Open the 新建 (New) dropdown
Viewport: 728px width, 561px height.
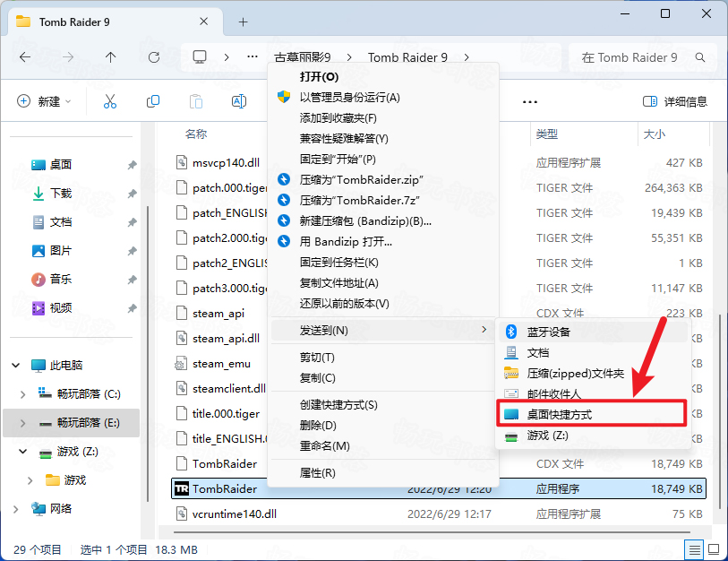[x=44, y=101]
